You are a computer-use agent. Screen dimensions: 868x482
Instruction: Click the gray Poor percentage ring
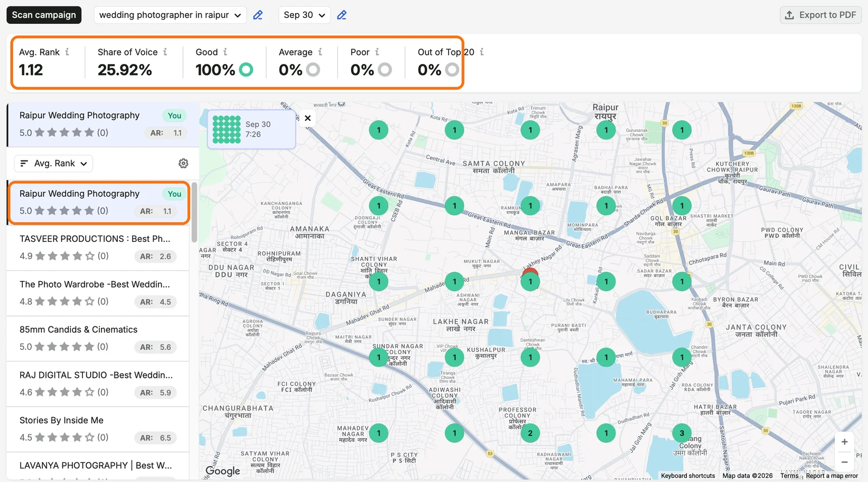click(x=385, y=70)
